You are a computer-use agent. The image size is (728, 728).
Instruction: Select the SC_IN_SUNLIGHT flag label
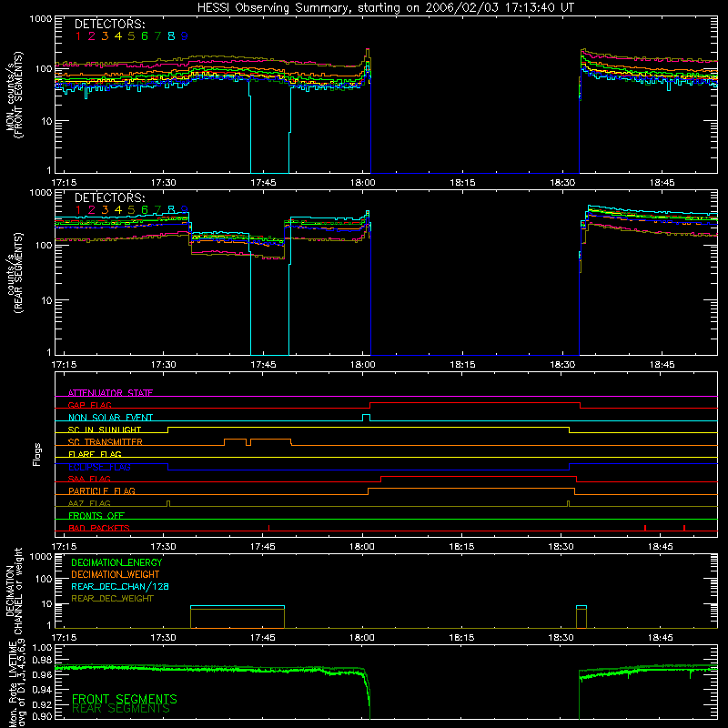click(105, 430)
